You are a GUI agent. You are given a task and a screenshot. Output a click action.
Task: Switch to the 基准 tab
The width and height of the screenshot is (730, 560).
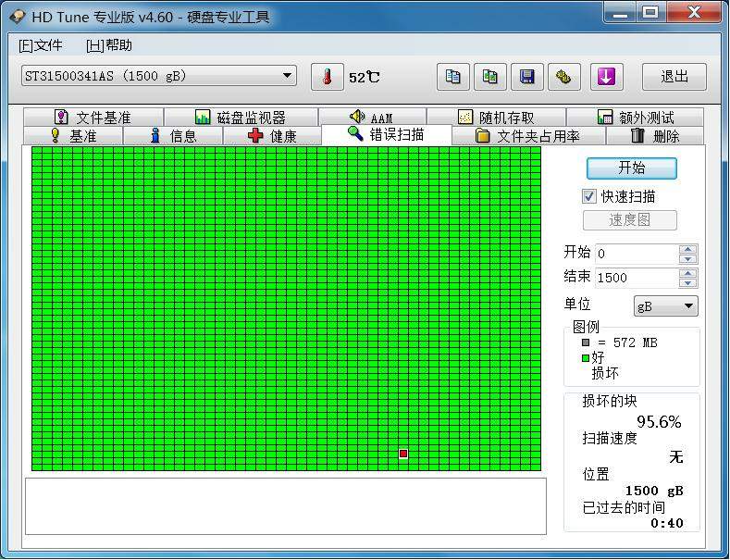tap(73, 136)
